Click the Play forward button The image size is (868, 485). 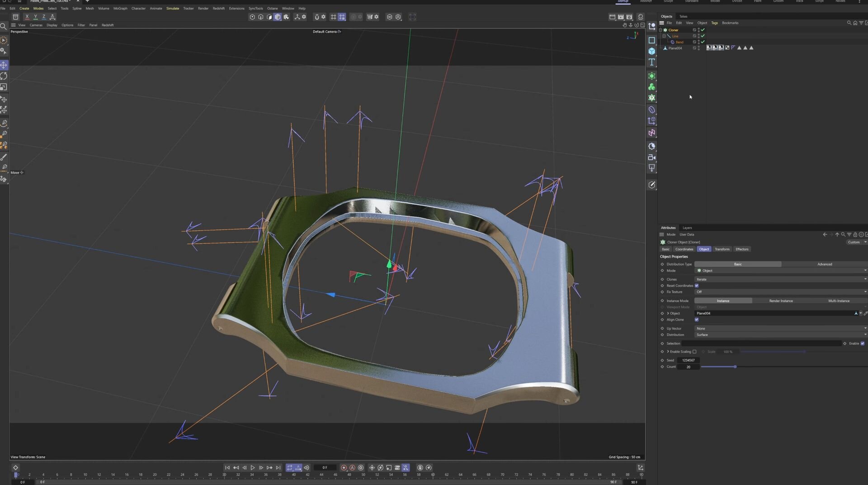pos(253,468)
